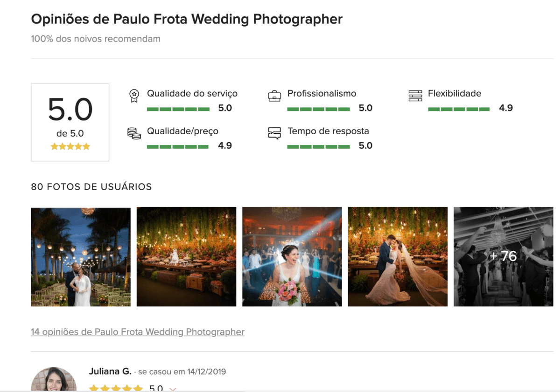Click the Qualidade do serviço rating bar
560x392 pixels.
click(x=178, y=109)
